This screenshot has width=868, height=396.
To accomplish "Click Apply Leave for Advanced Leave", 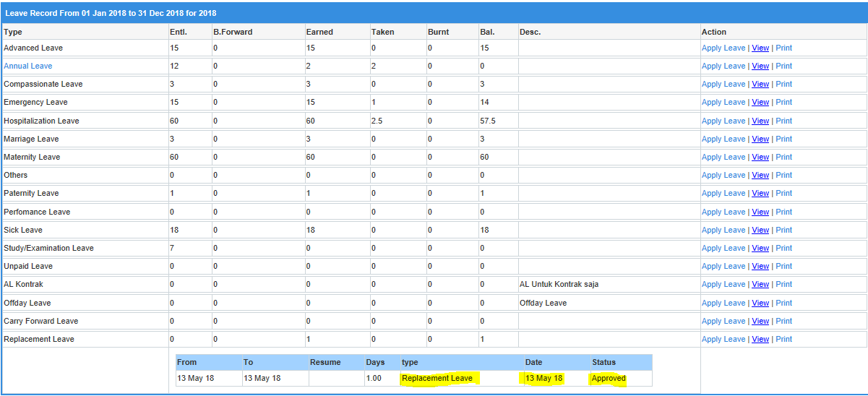I will point(723,48).
